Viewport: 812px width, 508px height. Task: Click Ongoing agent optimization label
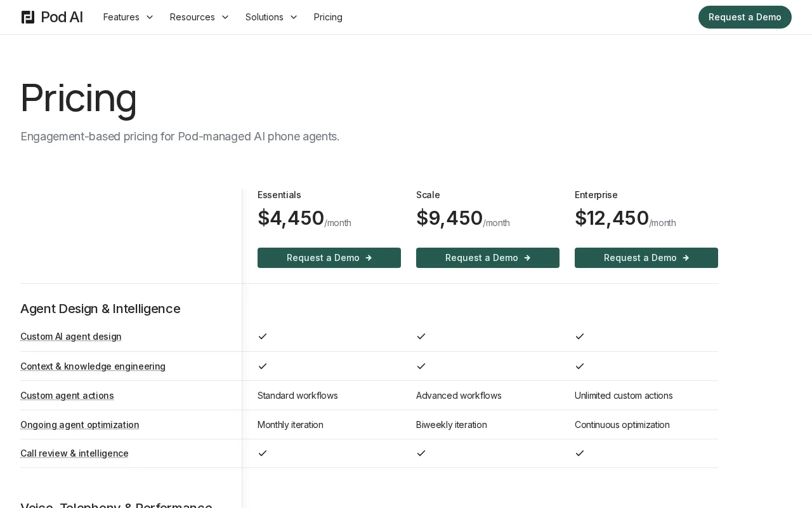pyautogui.click(x=80, y=425)
